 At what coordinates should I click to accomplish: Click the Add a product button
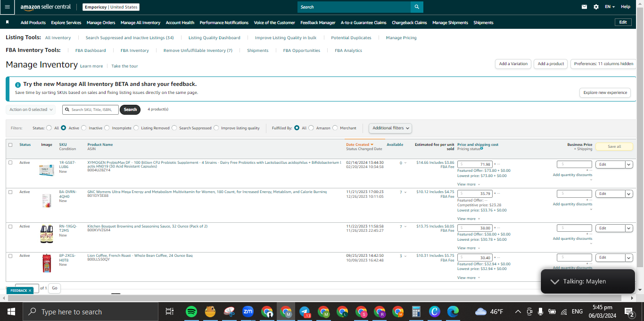551,64
